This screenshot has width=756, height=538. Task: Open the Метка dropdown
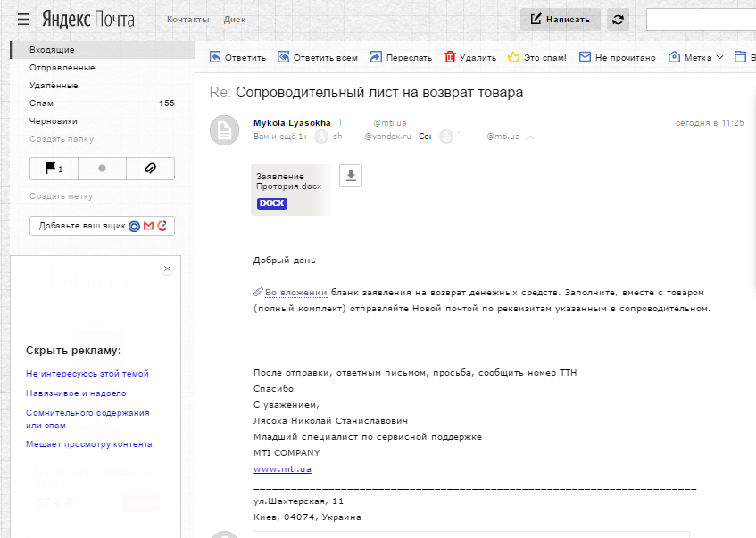pyautogui.click(x=696, y=57)
